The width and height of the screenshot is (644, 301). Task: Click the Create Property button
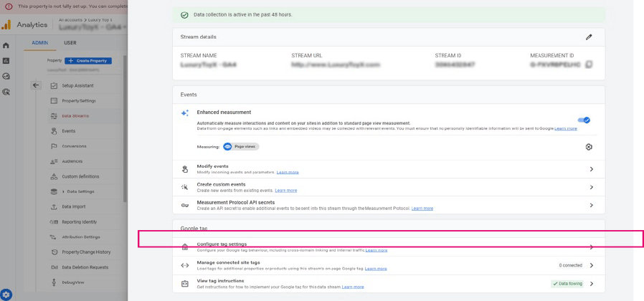coord(88,61)
